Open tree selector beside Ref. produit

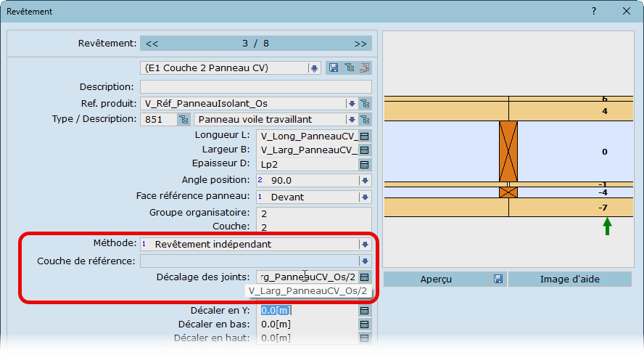tap(365, 104)
